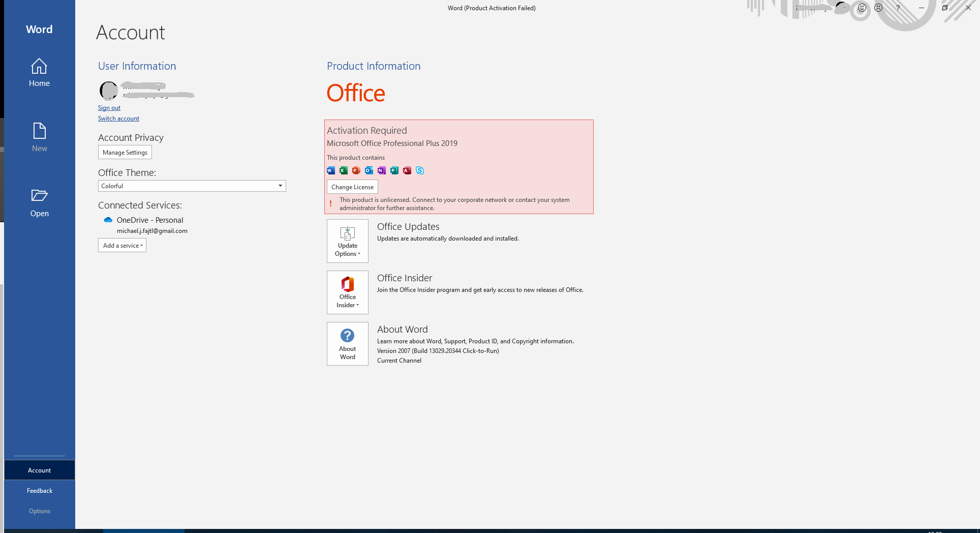Image resolution: width=980 pixels, height=533 pixels.
Task: Click the OneDrive cloud icon
Action: (108, 220)
